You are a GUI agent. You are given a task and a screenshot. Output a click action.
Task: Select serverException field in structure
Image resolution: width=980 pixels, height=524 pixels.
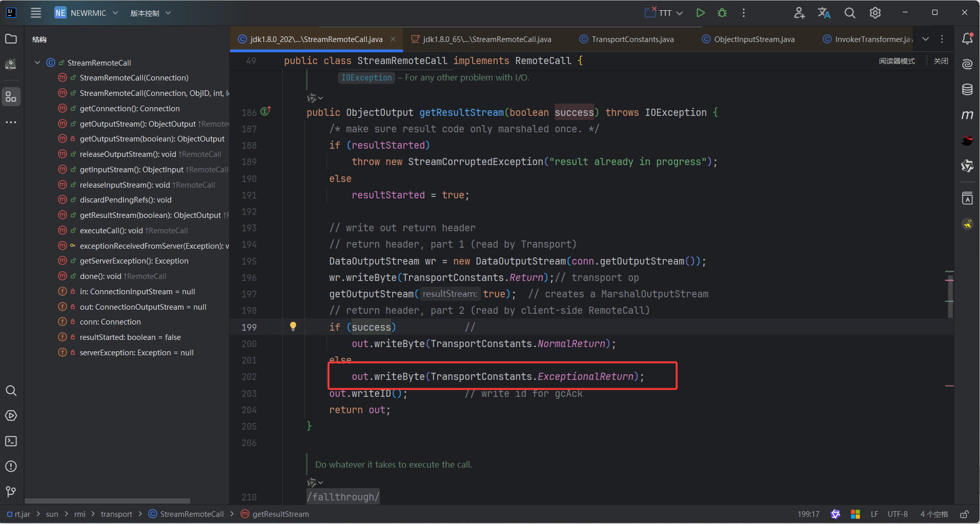127,353
